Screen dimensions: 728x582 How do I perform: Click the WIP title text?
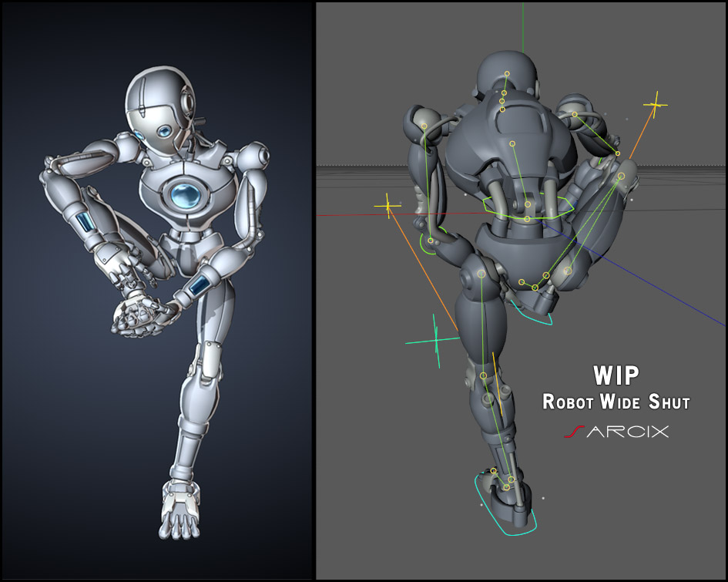coord(616,375)
